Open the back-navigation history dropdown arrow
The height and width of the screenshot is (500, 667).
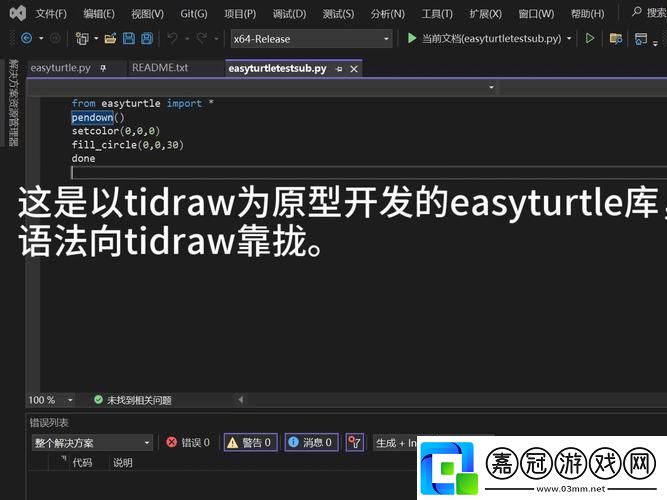(41, 39)
